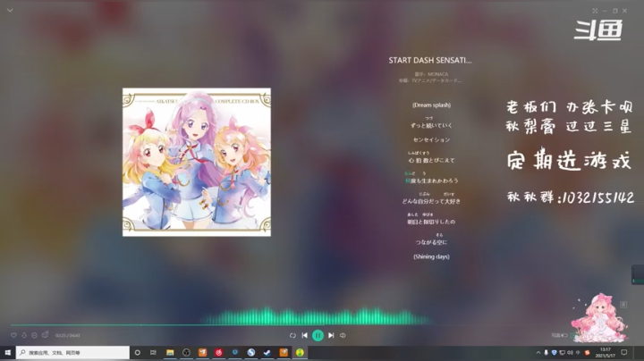Click the elapsed time display 02:25 / 04:43
This screenshot has width=644, height=361.
[67, 336]
